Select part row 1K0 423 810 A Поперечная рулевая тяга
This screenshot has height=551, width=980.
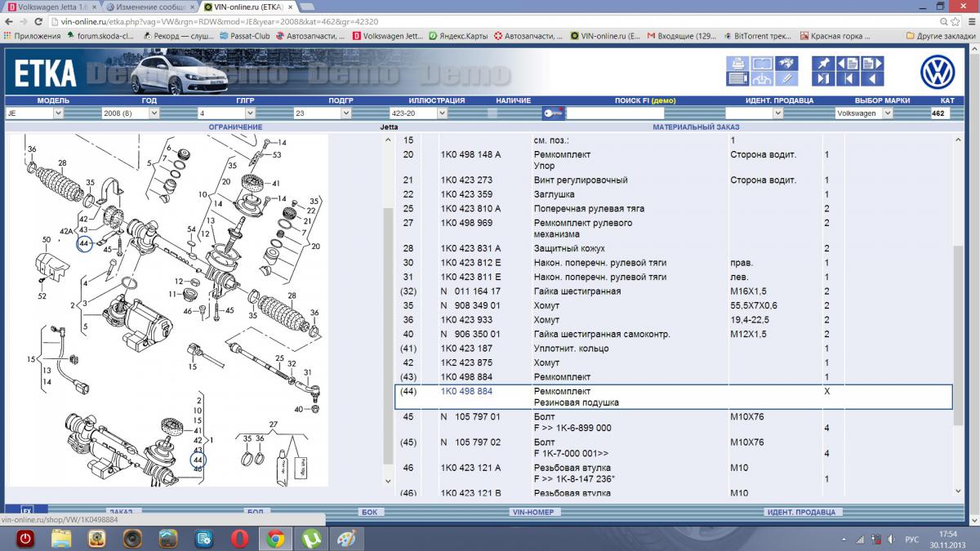tap(674, 208)
